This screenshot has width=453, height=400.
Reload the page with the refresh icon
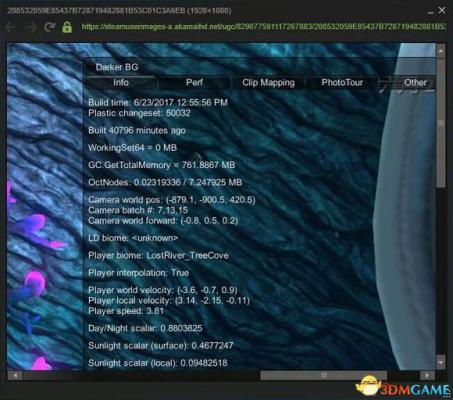pos(49,27)
